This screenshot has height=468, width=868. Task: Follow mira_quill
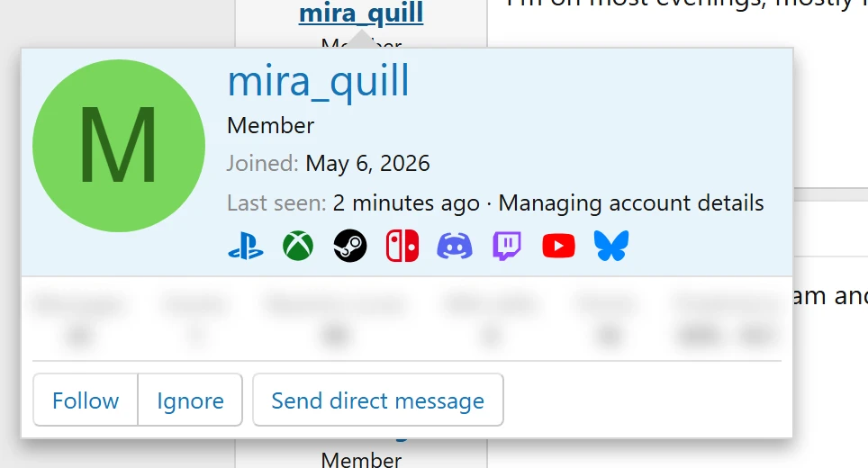[x=86, y=400]
